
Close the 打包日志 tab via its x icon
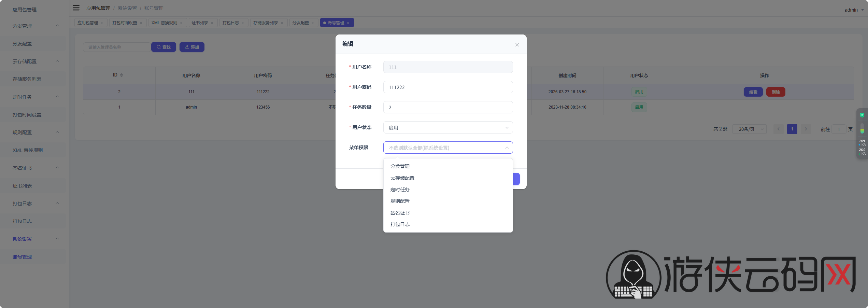[x=243, y=23]
